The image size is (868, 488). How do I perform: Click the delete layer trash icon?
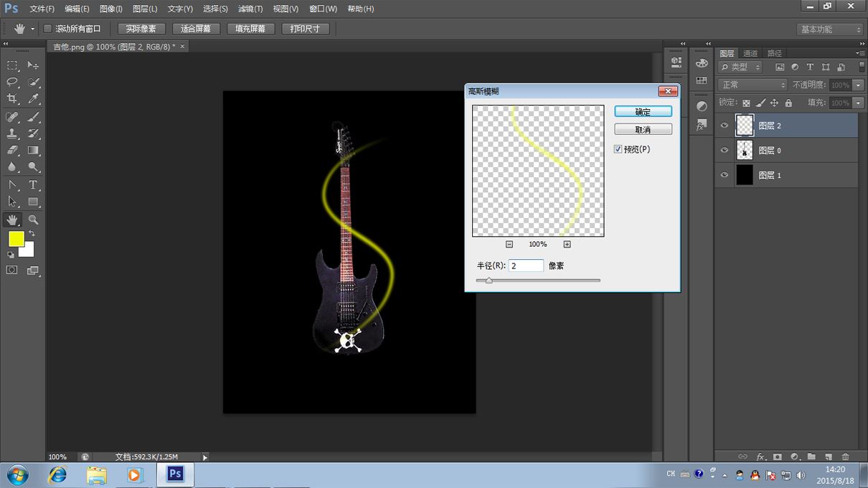coord(845,456)
